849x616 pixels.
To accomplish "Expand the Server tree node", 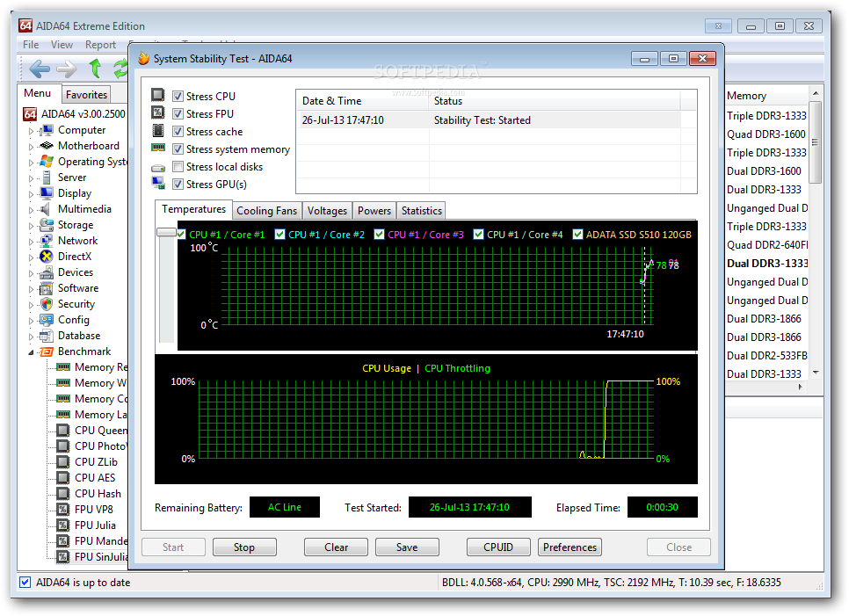I will 31,178.
